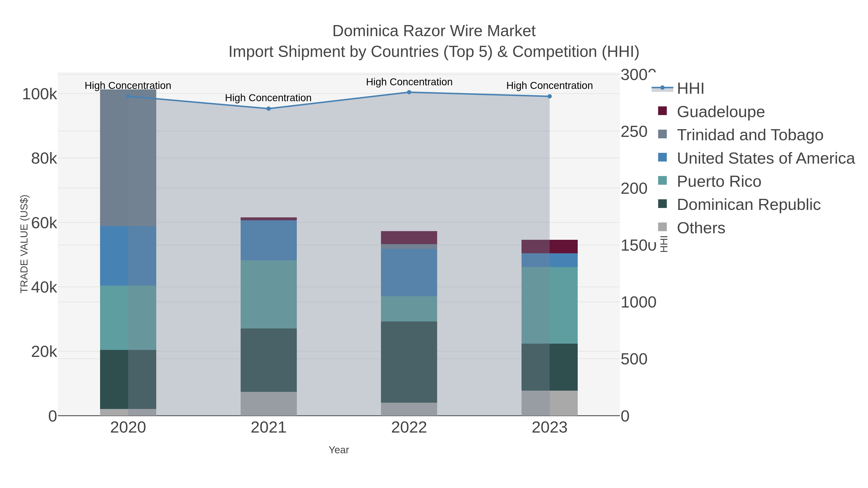868x488 pixels.
Task: Toggle United States of America legend entry
Action: [x=756, y=158]
